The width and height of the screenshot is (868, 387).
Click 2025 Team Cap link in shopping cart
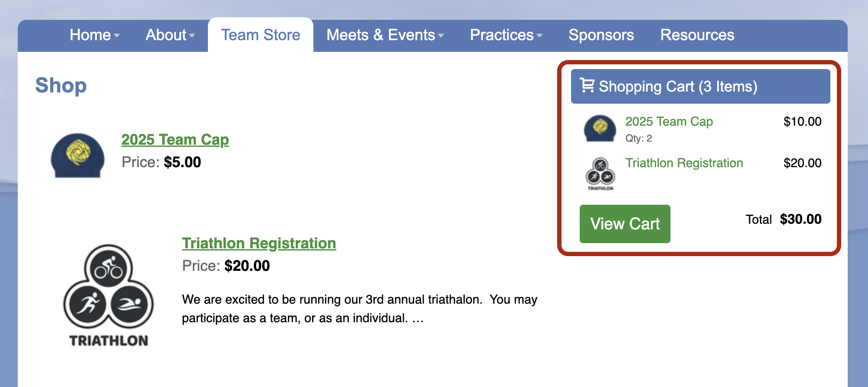[x=669, y=121]
